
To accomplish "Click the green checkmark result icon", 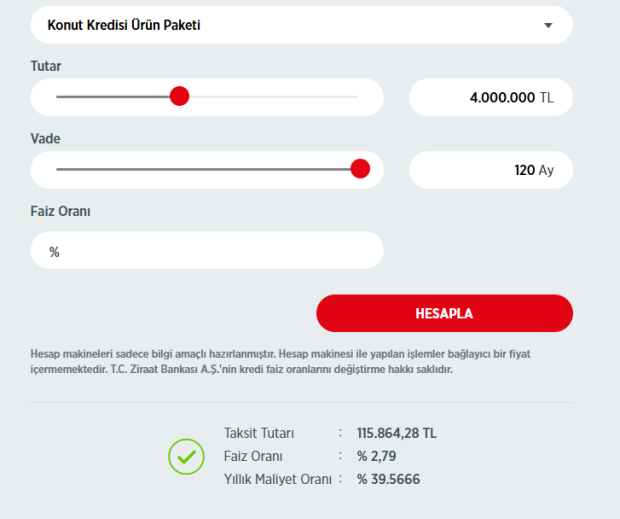I will [x=186, y=457].
